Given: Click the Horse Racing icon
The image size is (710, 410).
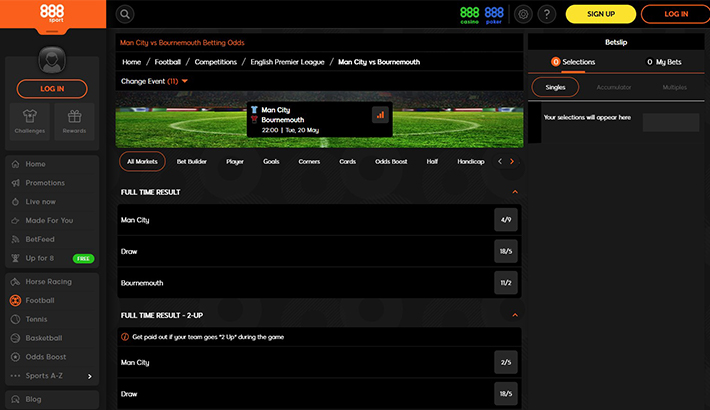Looking at the screenshot, I should (x=15, y=282).
